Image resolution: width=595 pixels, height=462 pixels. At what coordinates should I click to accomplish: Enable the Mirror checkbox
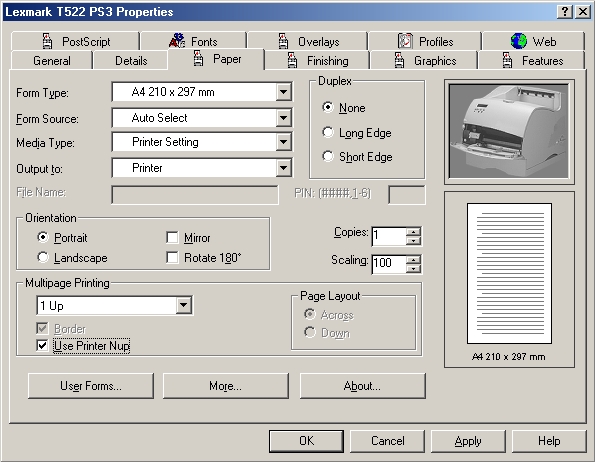tap(172, 237)
